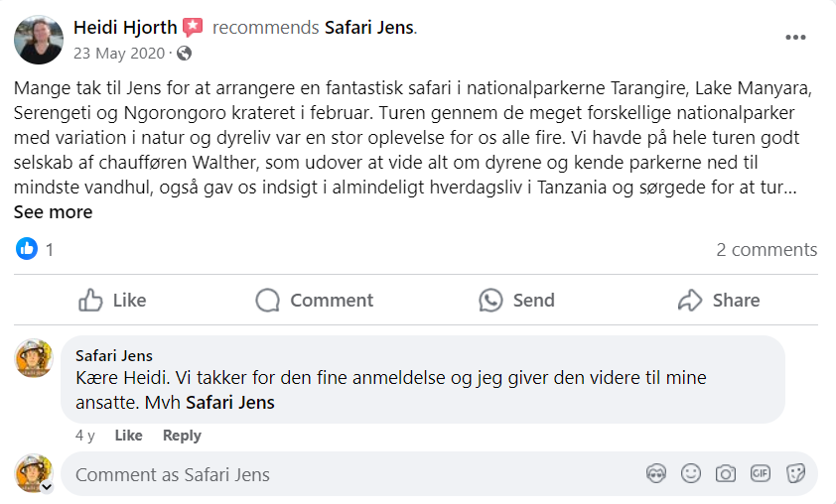
Task: Add a GIF to the comment
Action: [x=761, y=474]
